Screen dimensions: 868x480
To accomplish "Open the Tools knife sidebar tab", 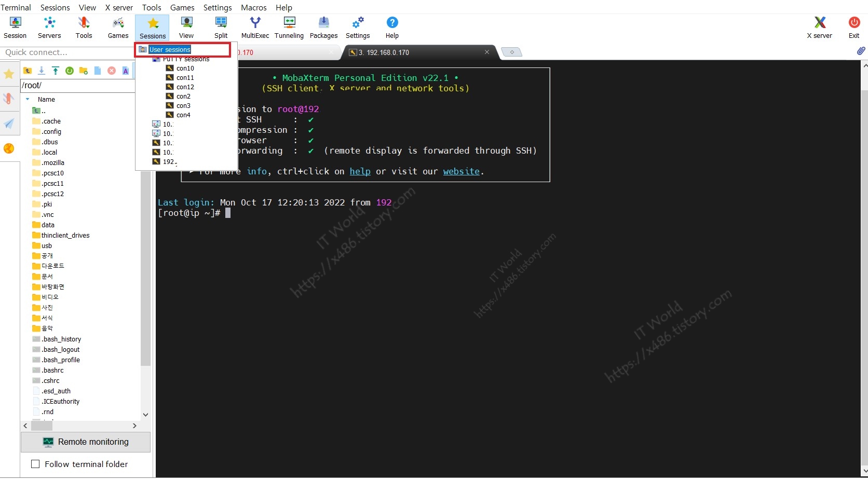I will point(9,99).
